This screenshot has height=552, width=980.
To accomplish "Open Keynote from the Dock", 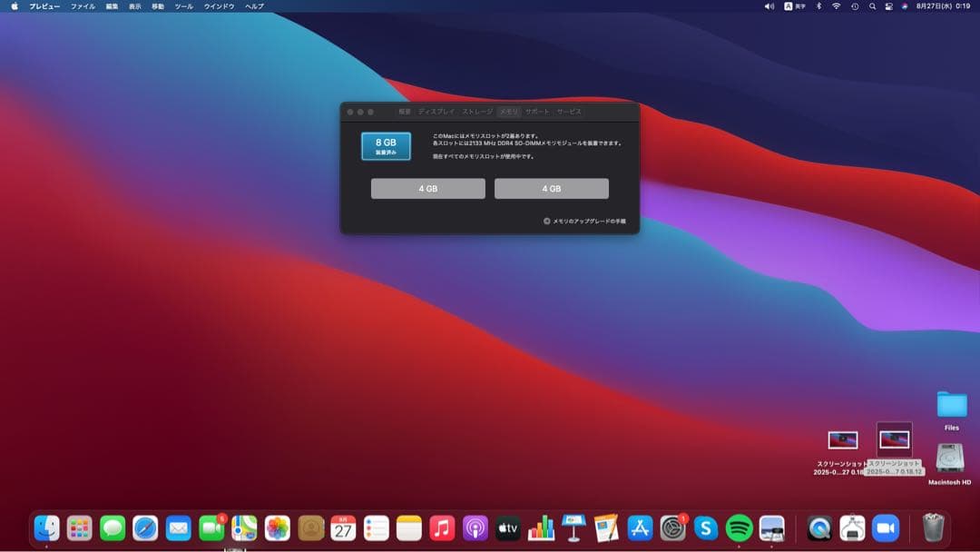I will tap(573, 527).
